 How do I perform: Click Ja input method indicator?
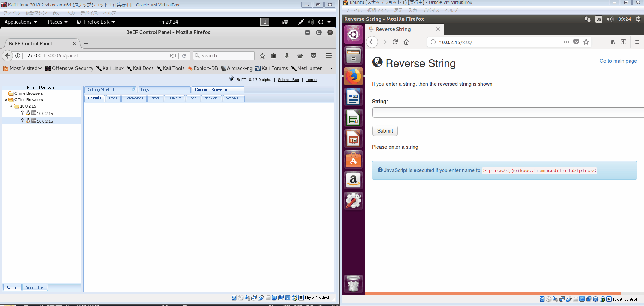pyautogui.click(x=599, y=19)
